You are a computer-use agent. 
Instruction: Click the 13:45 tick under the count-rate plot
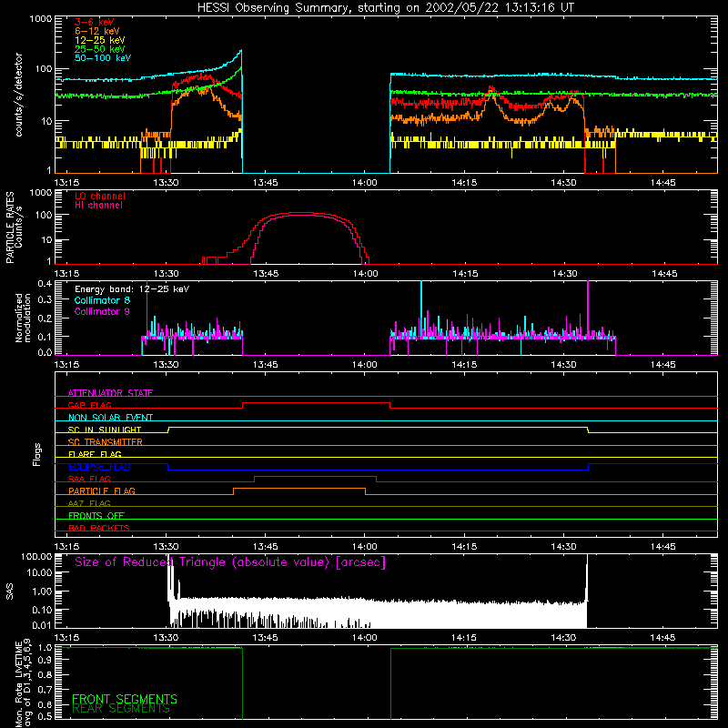coord(265,183)
